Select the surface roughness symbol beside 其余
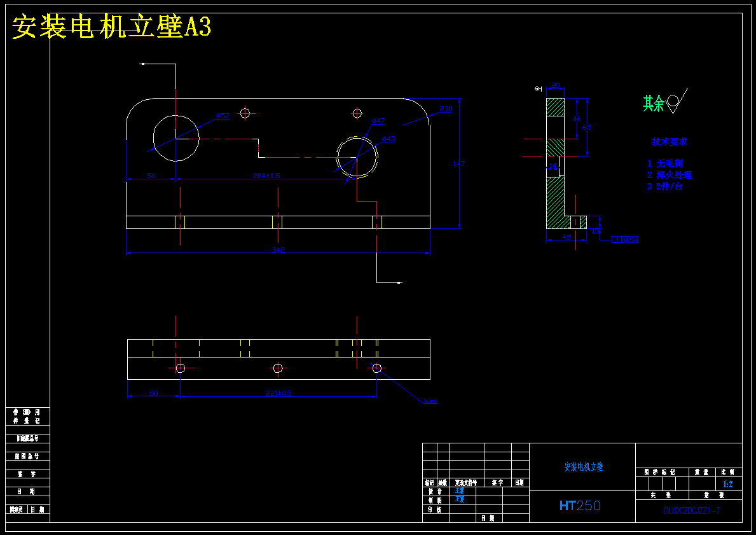756x535 pixels. pyautogui.click(x=677, y=101)
